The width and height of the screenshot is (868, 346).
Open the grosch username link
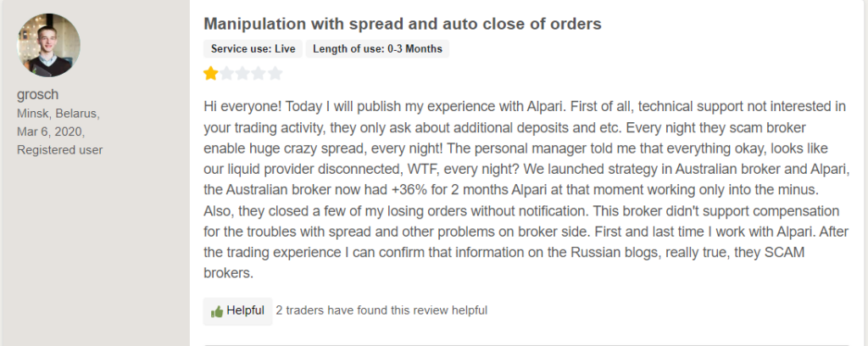tap(37, 95)
